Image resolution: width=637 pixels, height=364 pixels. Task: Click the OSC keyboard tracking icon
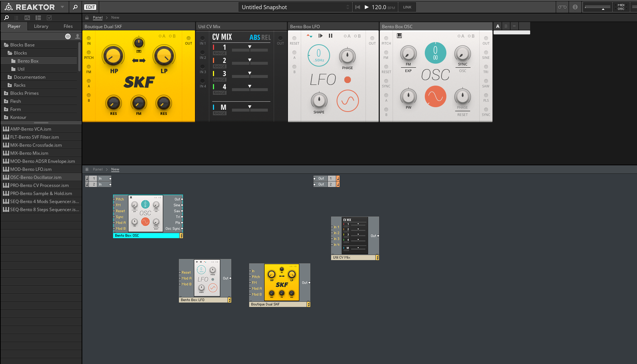(x=400, y=35)
